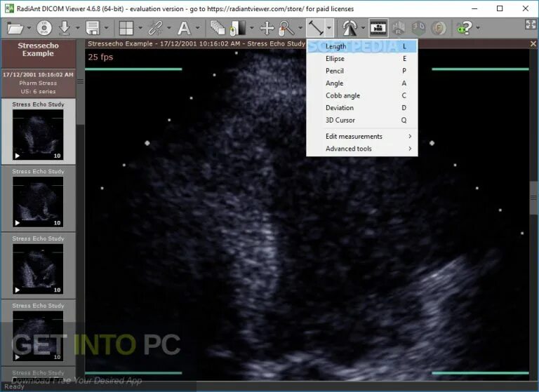Screen dimensions: 539x392
Task: Open the Edit measurements submenu
Action: (x=362, y=136)
